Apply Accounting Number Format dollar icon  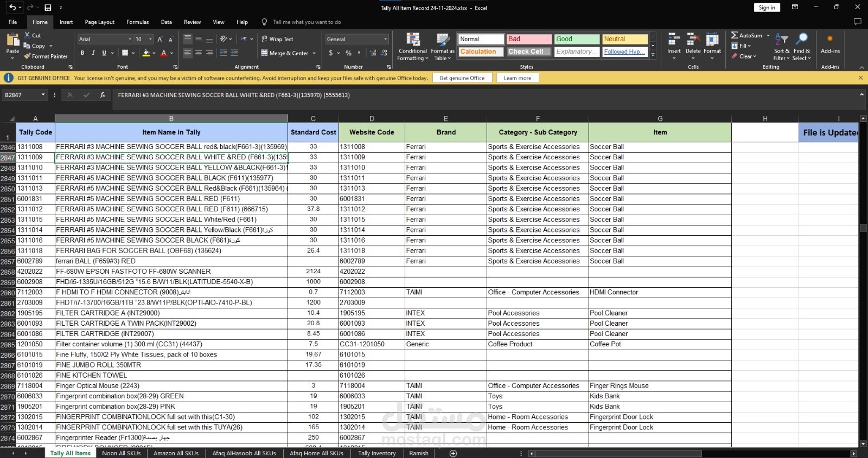click(331, 53)
